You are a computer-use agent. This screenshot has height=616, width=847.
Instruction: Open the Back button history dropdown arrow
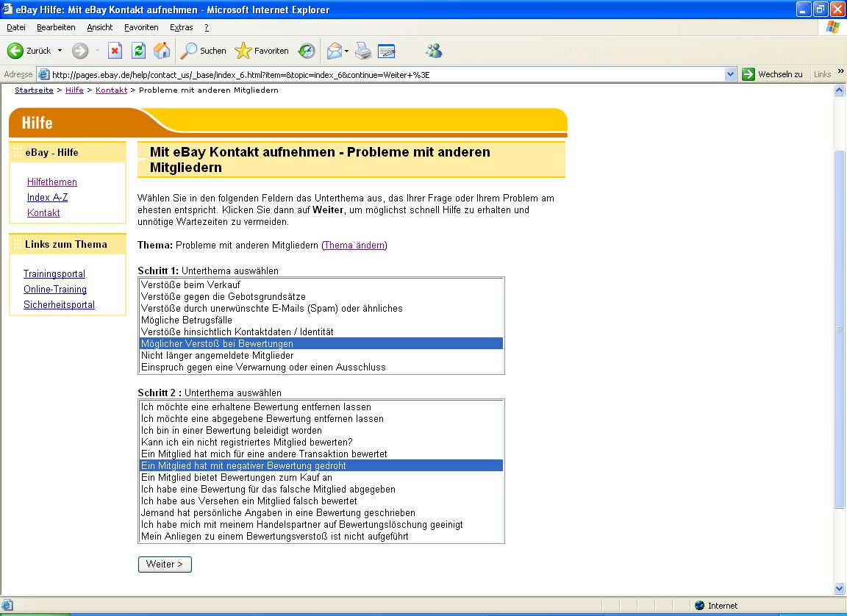pos(60,51)
